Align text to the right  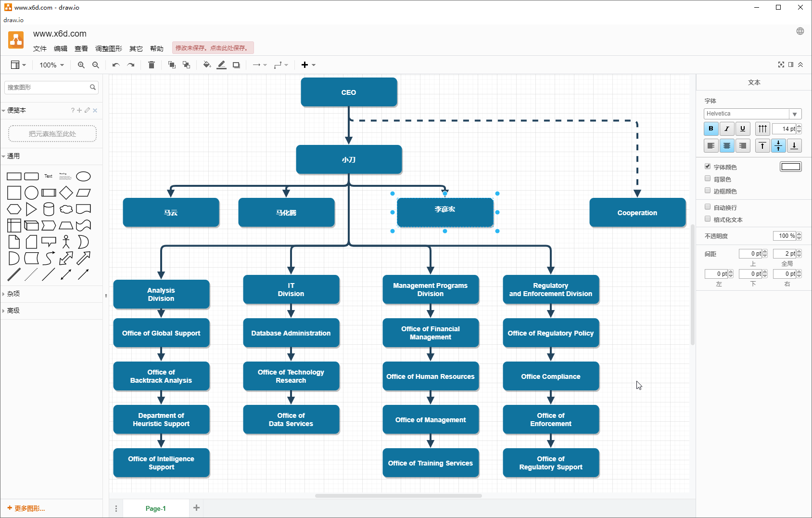[743, 145]
